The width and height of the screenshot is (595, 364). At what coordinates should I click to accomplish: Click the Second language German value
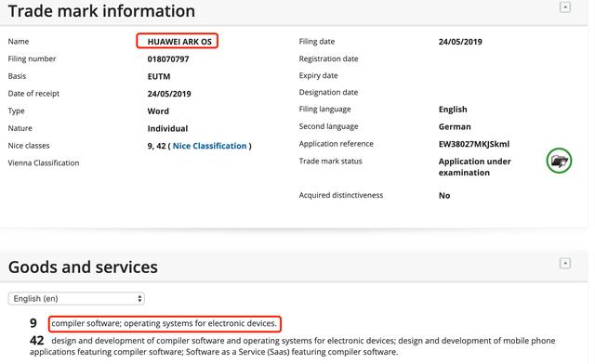(455, 126)
